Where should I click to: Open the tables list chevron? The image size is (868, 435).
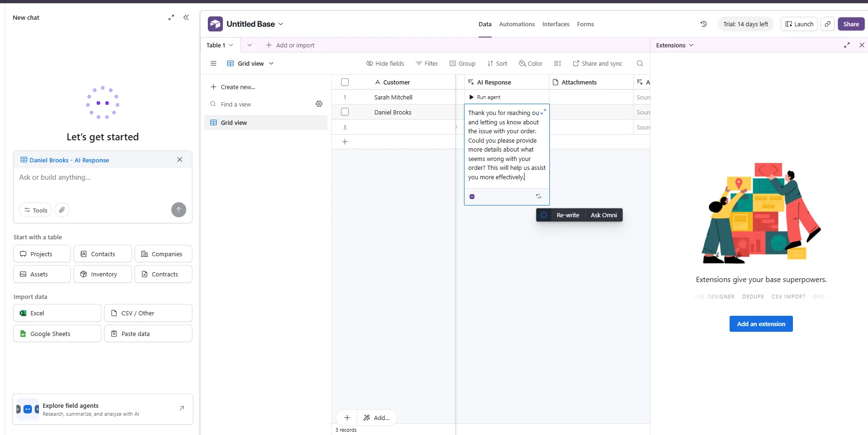[x=250, y=45]
